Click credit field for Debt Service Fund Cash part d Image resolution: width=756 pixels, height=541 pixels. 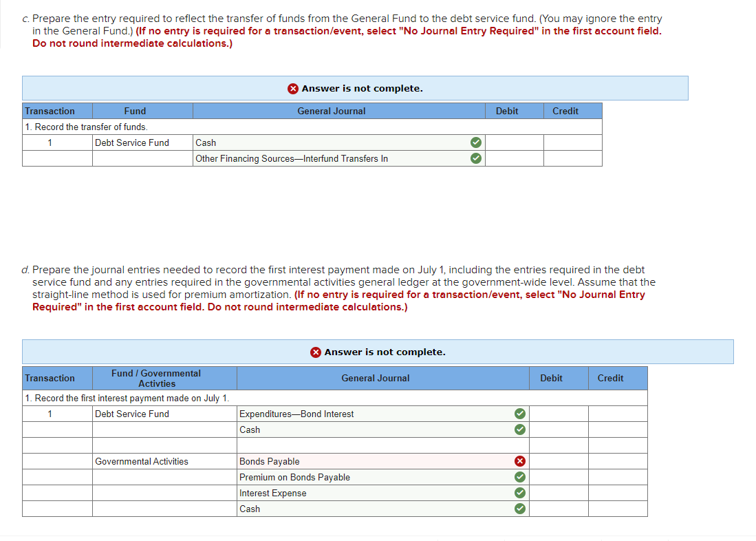click(x=618, y=429)
